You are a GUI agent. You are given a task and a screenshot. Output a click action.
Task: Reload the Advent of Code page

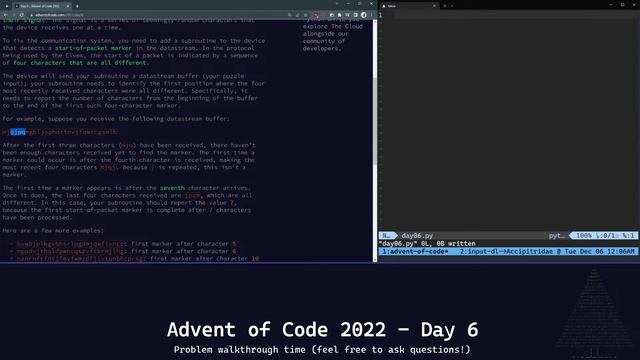tap(22, 15)
